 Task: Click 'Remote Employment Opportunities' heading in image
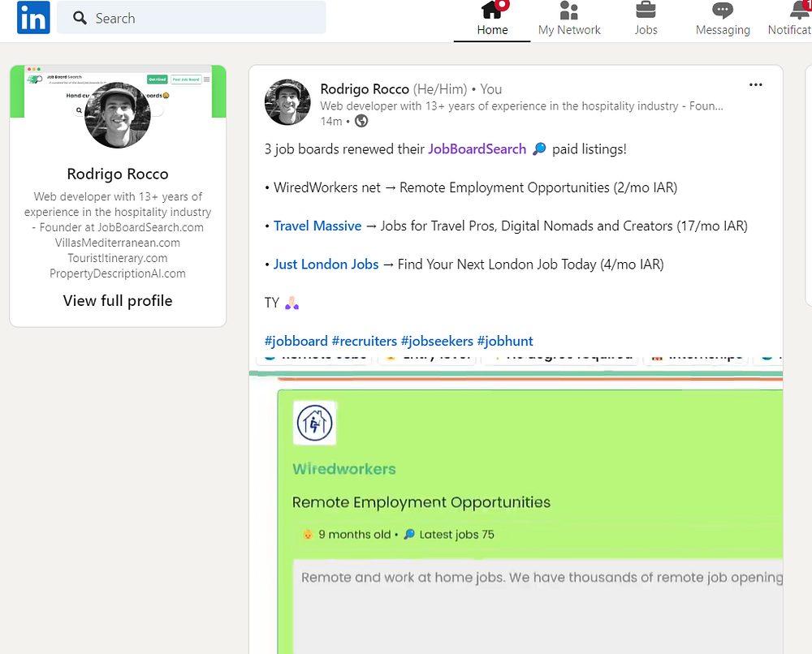[x=421, y=502]
